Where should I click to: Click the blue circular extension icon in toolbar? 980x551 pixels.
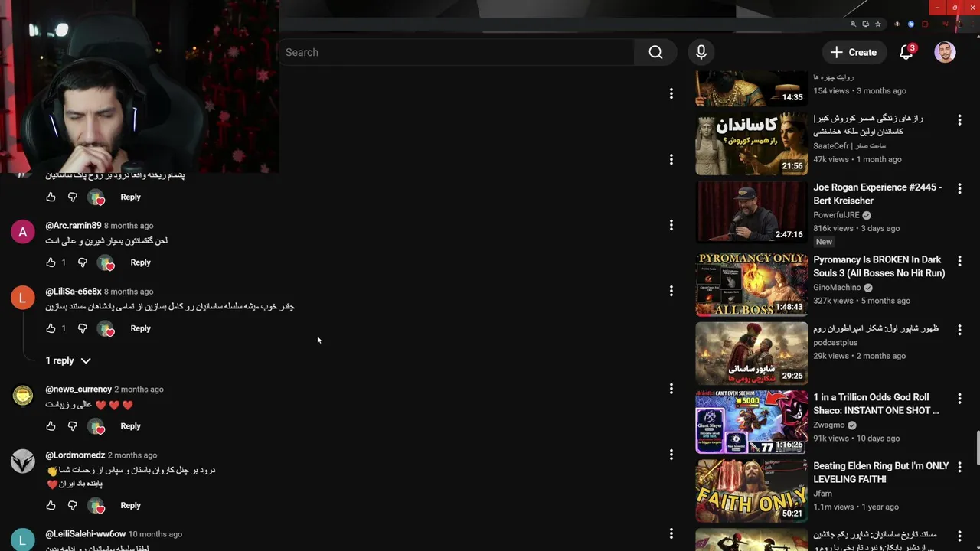click(x=911, y=24)
